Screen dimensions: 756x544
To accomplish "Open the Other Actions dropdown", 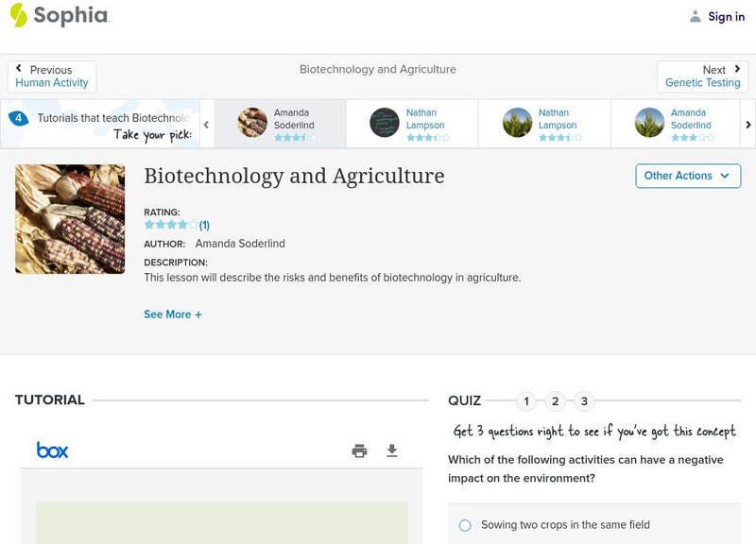I will [x=687, y=176].
